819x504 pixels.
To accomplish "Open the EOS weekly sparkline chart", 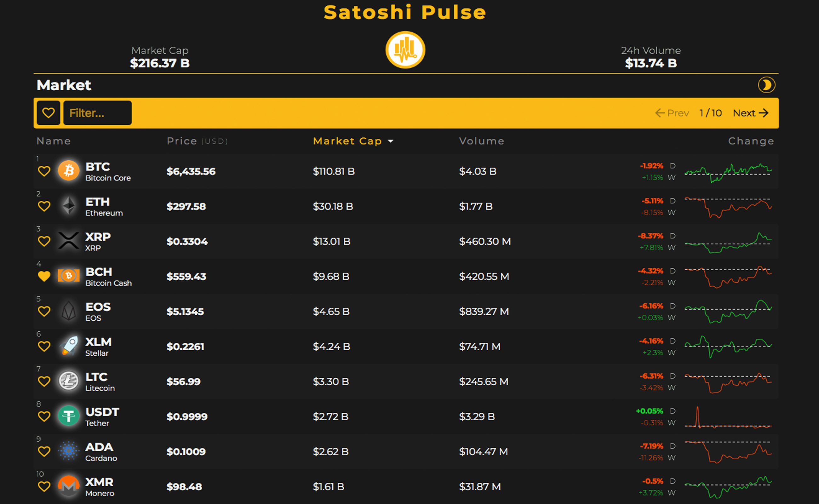I will [x=728, y=312].
